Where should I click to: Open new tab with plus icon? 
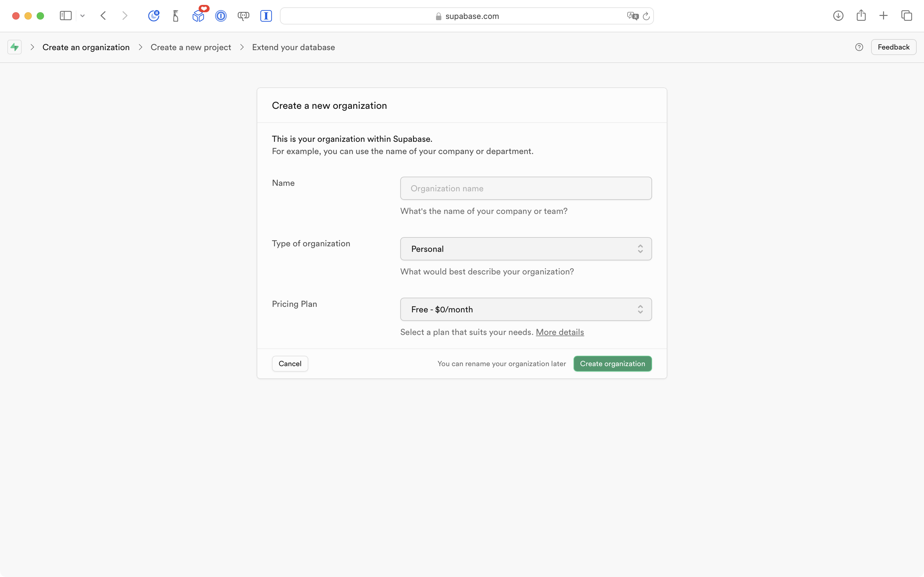coord(884,16)
